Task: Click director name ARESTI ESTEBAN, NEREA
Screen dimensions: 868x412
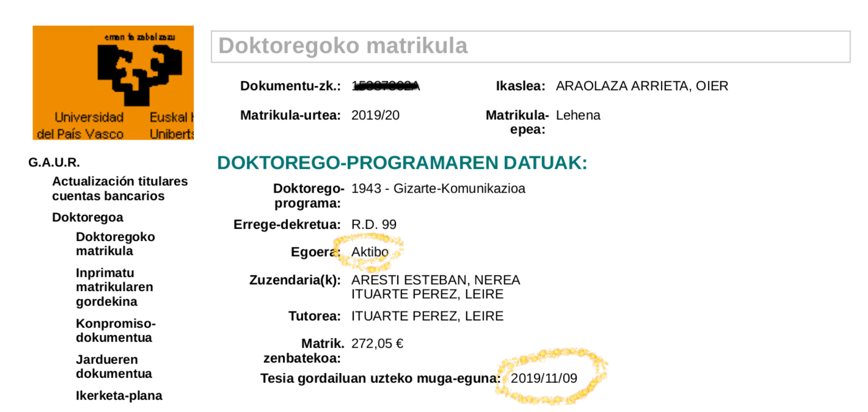Action: coord(435,280)
